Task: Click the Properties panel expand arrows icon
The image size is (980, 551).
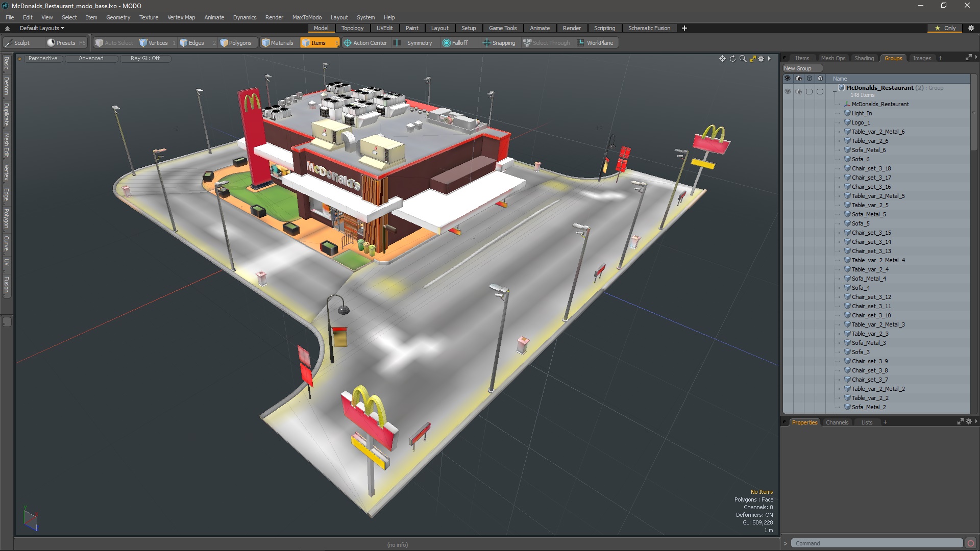Action: click(x=960, y=422)
